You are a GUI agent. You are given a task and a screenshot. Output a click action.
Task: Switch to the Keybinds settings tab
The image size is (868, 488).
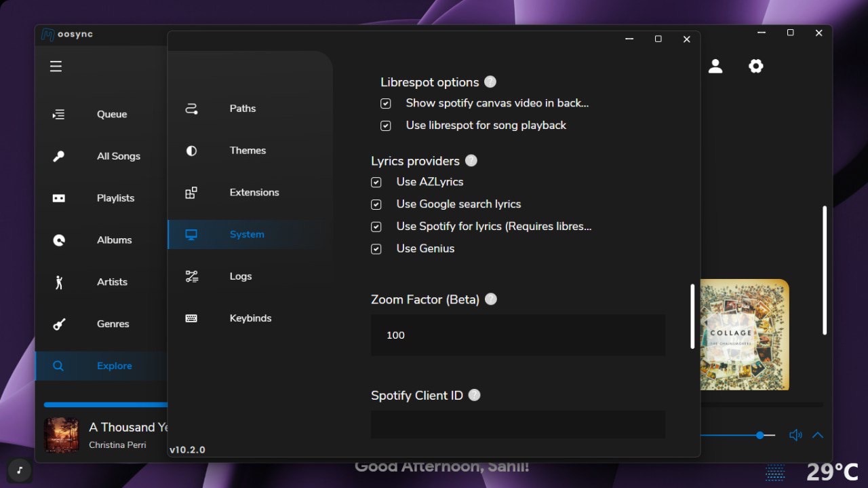tap(250, 318)
